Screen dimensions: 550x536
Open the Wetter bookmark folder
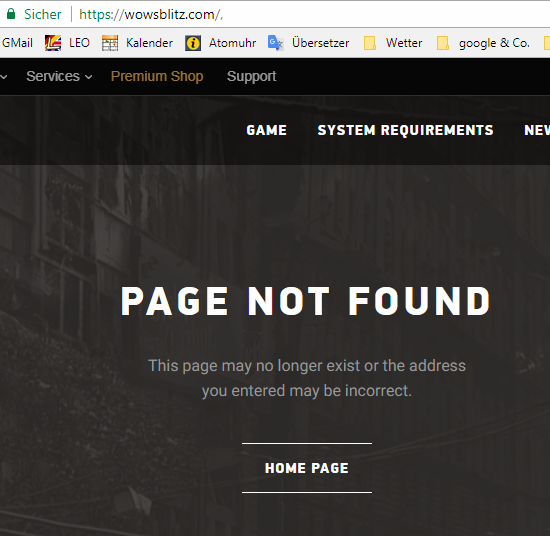click(393, 43)
